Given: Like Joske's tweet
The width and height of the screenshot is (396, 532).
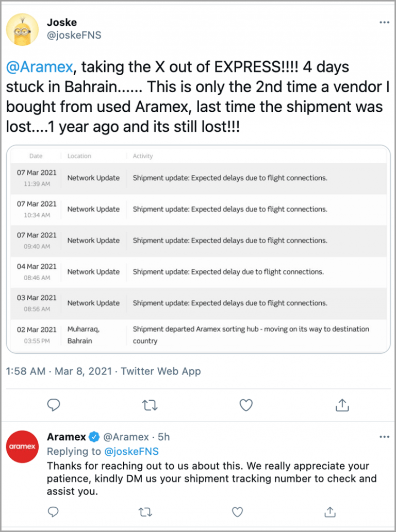Looking at the screenshot, I should click(246, 406).
